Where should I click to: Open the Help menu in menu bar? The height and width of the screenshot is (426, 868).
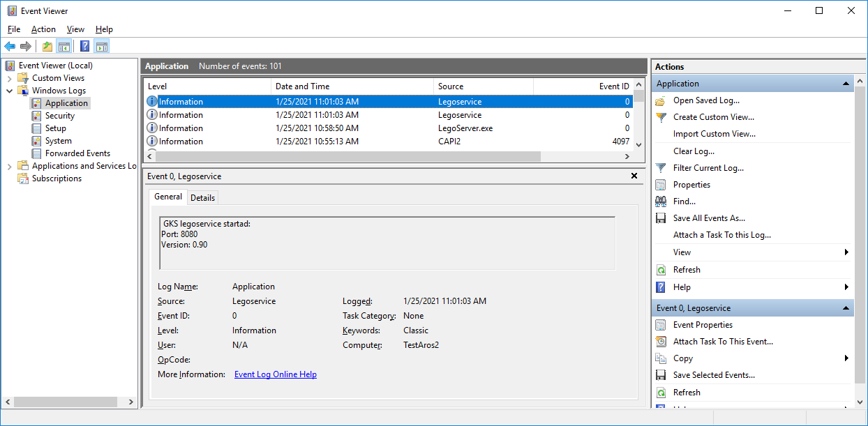point(104,29)
